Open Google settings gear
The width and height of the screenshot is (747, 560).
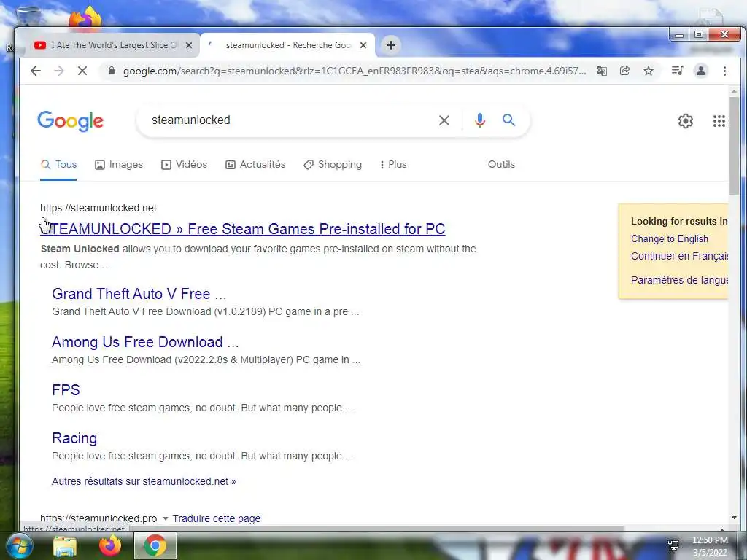pyautogui.click(x=686, y=121)
